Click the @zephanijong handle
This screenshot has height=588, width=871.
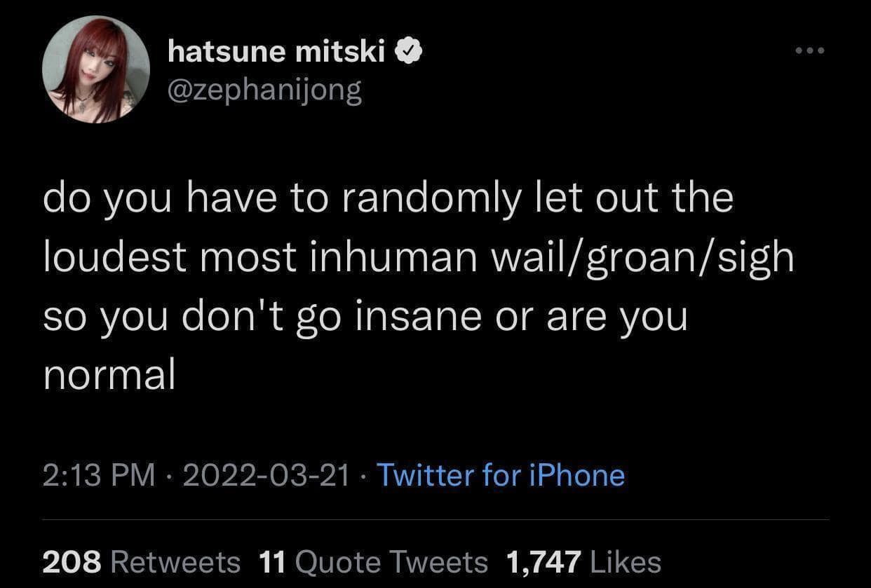(264, 89)
